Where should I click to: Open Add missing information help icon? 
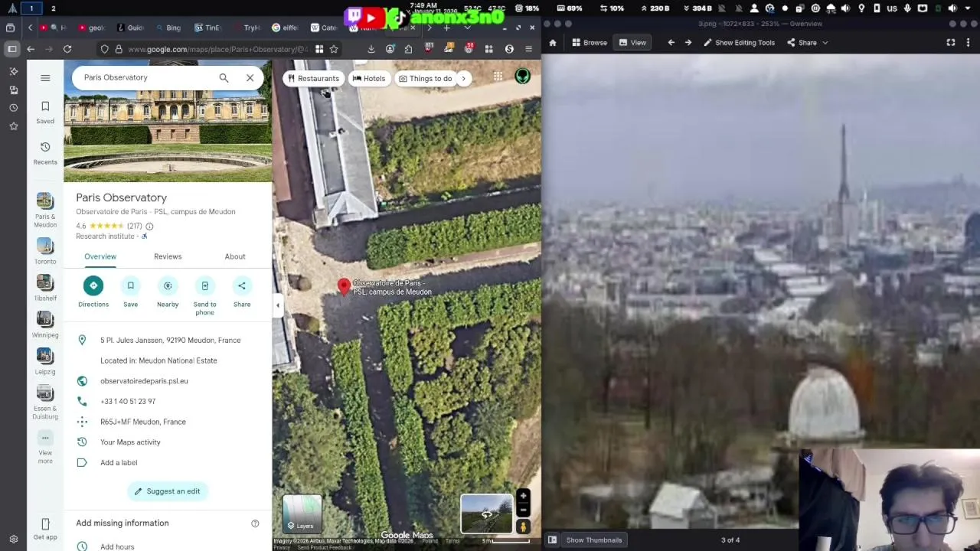pos(255,523)
